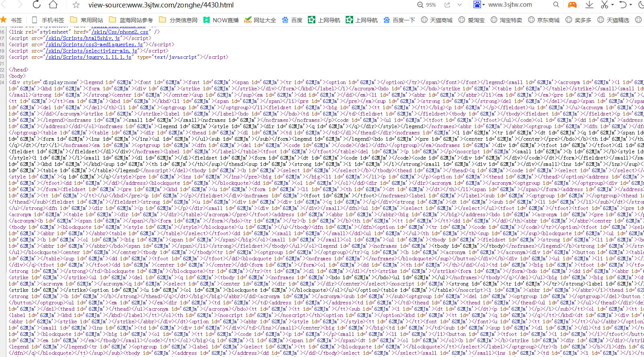The image size is (644, 357).
Task: Click the share icon in the address bar
Action: (x=447, y=5)
